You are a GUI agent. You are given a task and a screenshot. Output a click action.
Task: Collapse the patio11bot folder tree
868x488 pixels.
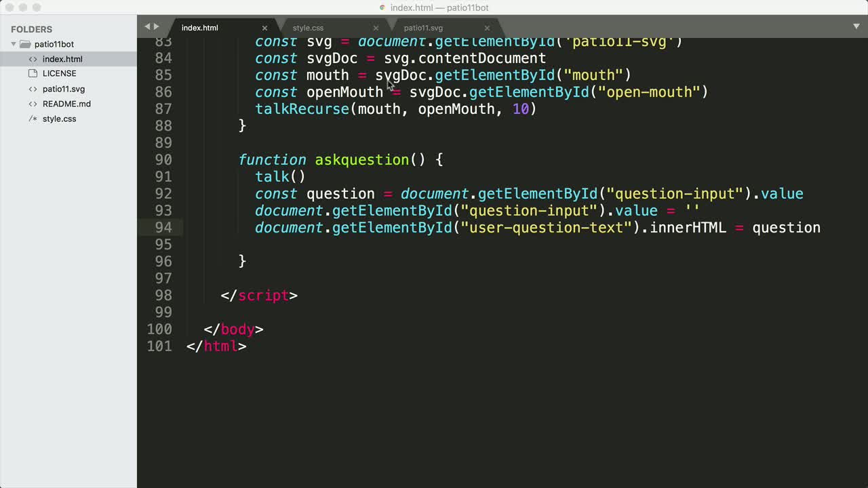(14, 44)
